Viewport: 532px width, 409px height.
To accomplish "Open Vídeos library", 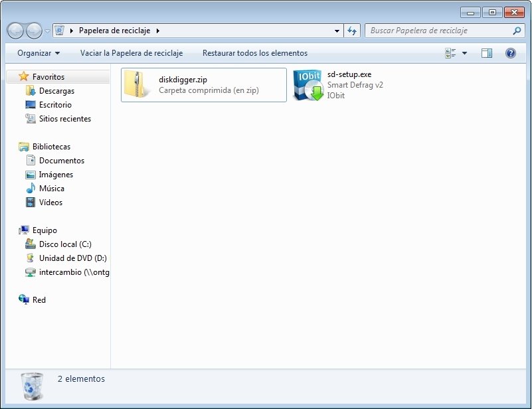I will 51,203.
